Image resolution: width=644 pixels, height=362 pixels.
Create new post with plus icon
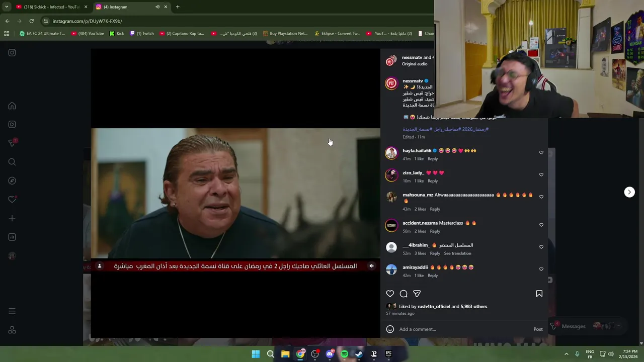coord(12,218)
